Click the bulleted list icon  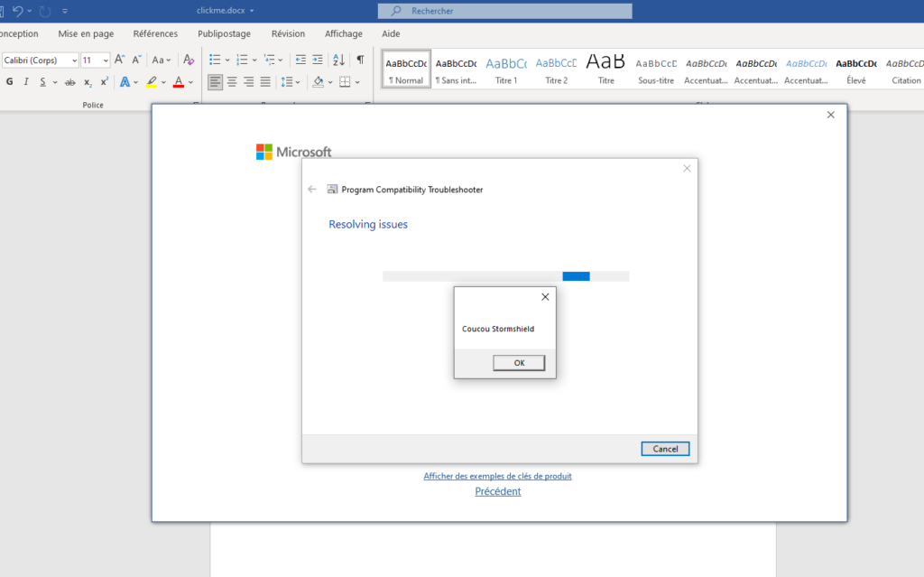tap(215, 60)
